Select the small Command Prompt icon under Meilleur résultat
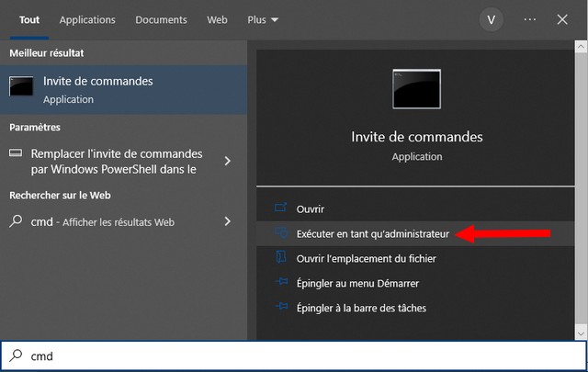 click(21, 89)
